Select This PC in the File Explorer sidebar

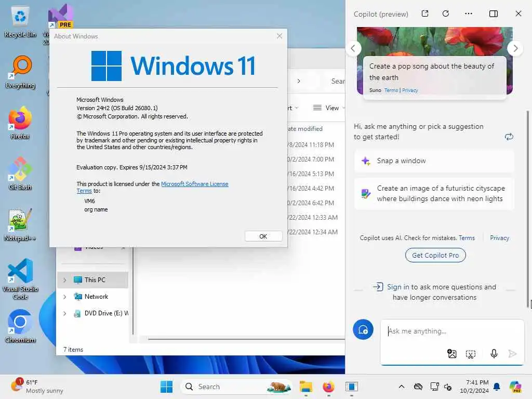coord(93,280)
